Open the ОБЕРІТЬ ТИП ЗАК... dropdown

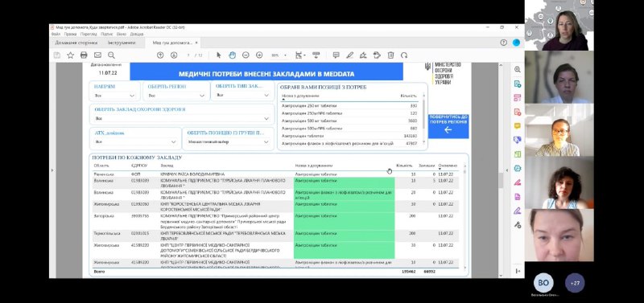242,95
